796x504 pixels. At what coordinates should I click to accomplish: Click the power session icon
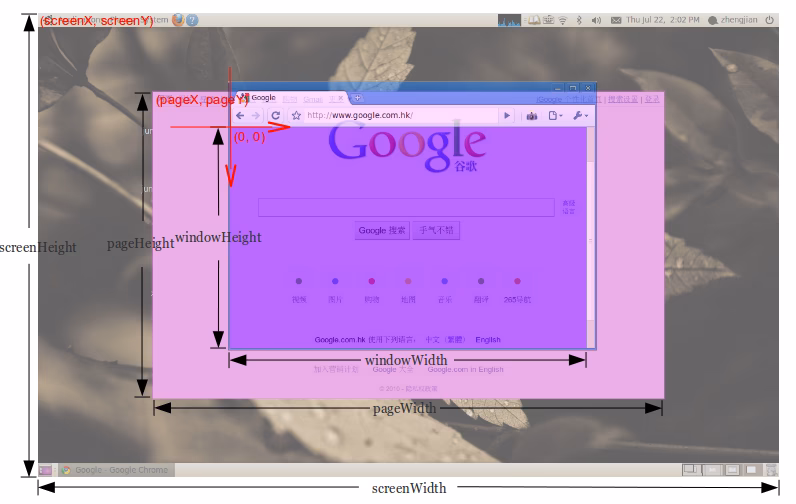point(770,20)
